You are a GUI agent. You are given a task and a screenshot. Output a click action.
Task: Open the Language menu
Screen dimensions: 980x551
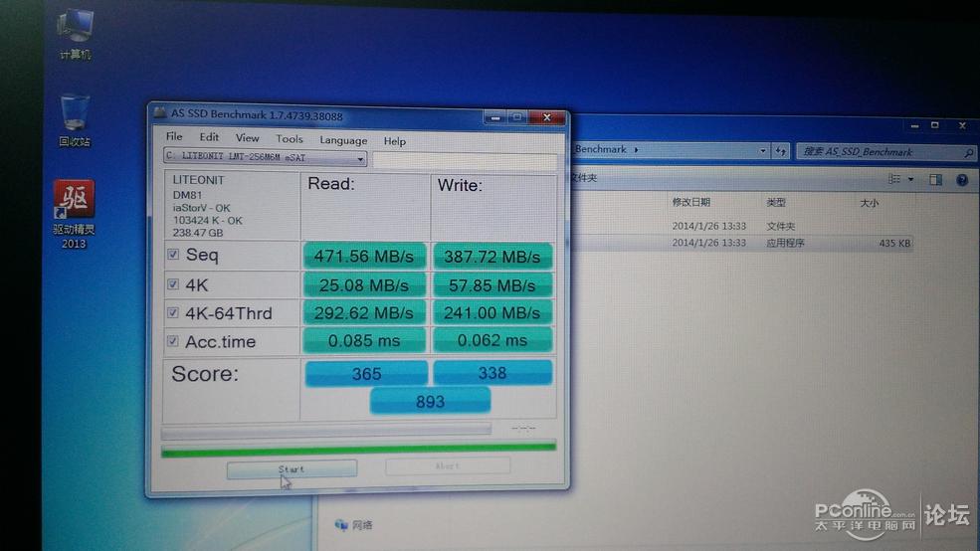[x=343, y=140]
